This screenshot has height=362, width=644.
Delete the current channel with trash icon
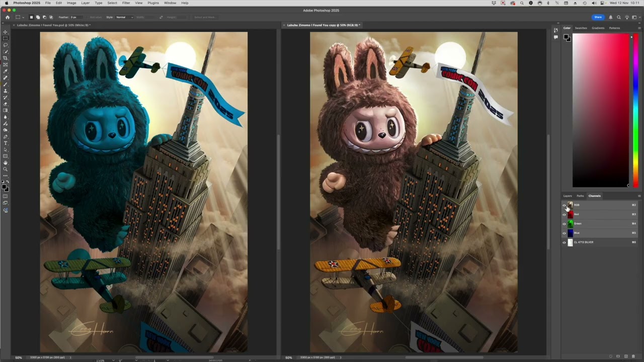tap(633, 356)
